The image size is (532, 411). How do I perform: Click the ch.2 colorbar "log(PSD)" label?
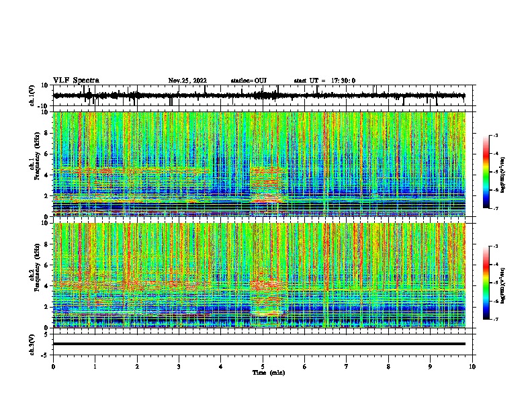[x=502, y=285]
